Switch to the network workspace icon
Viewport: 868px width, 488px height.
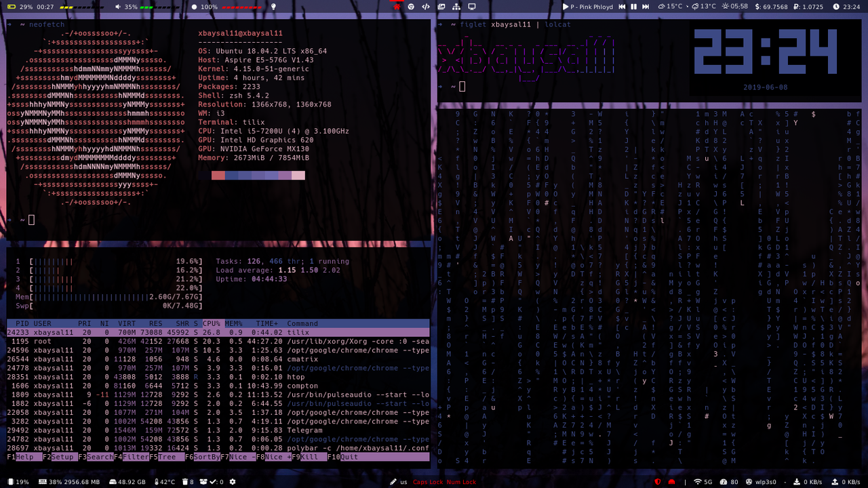[x=456, y=6]
